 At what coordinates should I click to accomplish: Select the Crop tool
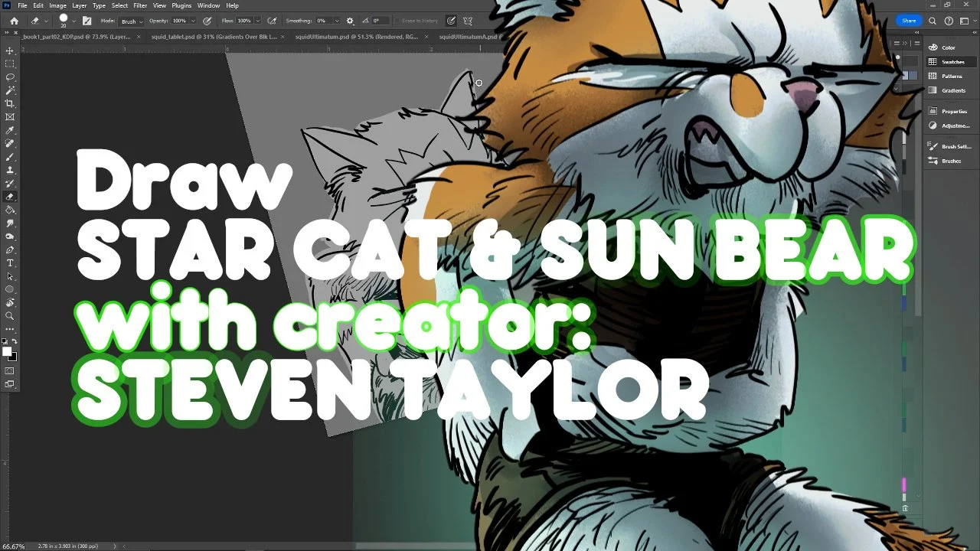tap(10, 103)
